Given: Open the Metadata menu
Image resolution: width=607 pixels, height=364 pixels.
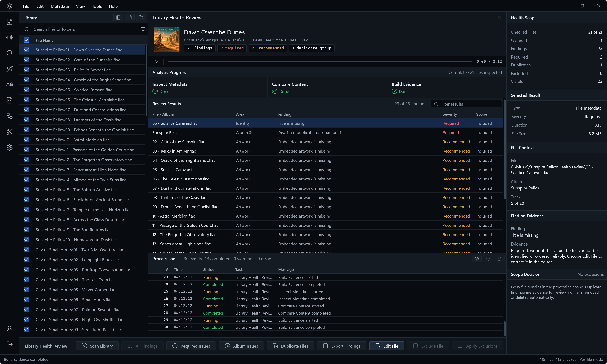Looking at the screenshot, I should click(60, 6).
